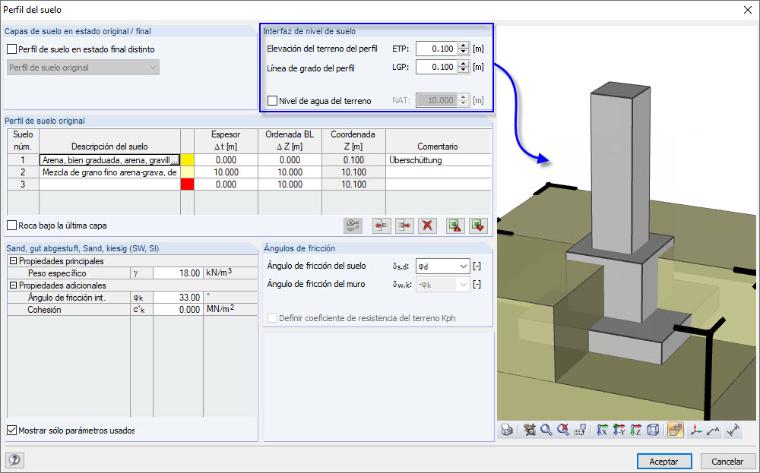Click 'Comentario' column header
This screenshot has height=473, width=760.
click(438, 141)
